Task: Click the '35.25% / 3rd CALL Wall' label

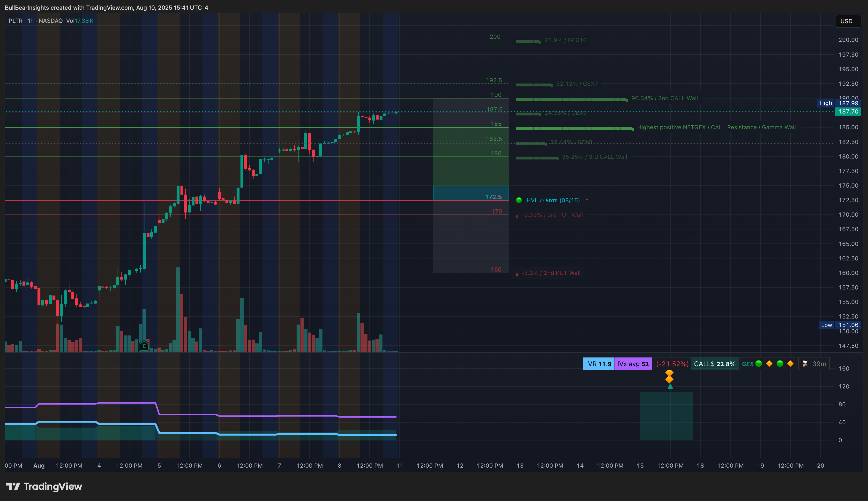Action: point(595,157)
